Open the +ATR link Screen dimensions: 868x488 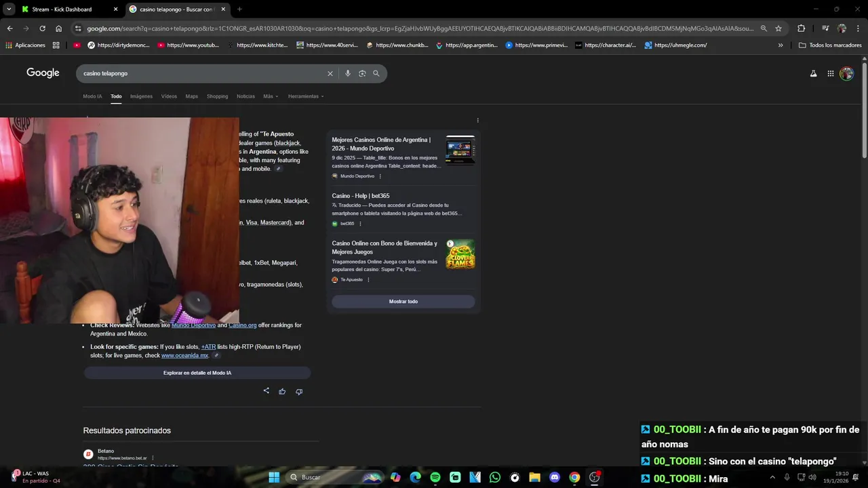point(208,347)
